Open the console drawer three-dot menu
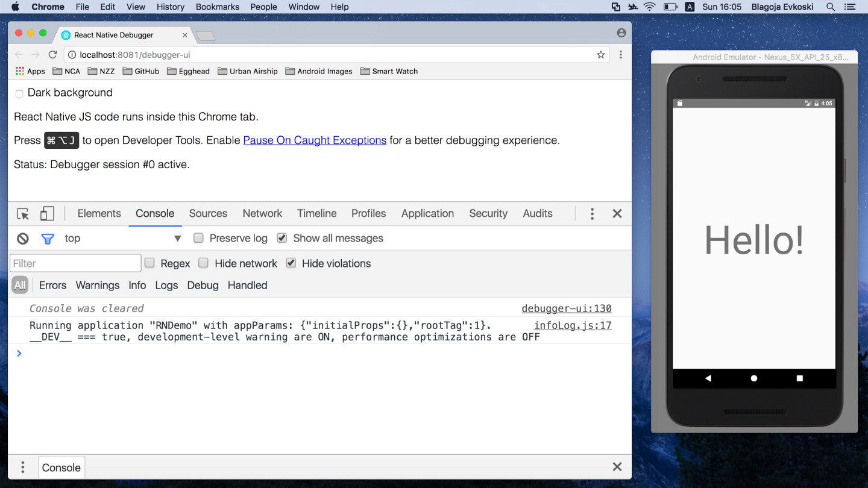This screenshot has height=488, width=868. point(23,468)
